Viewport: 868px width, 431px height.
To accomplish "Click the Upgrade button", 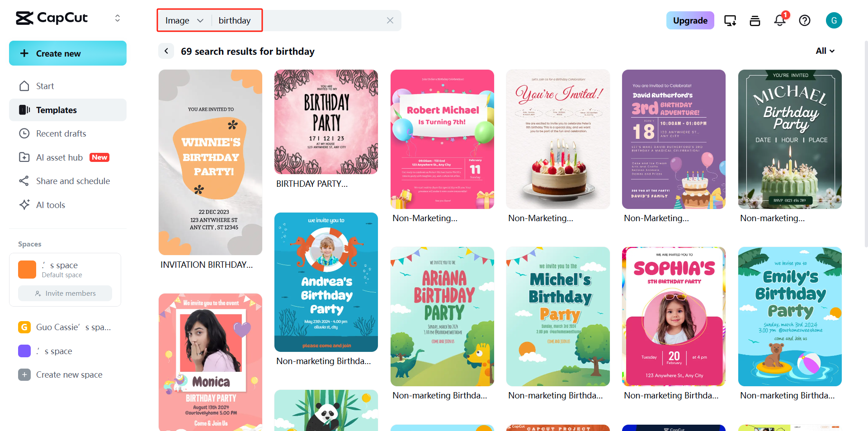I will [690, 20].
